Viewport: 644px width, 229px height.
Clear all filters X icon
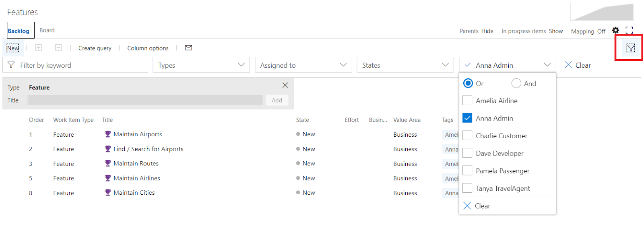tap(568, 65)
